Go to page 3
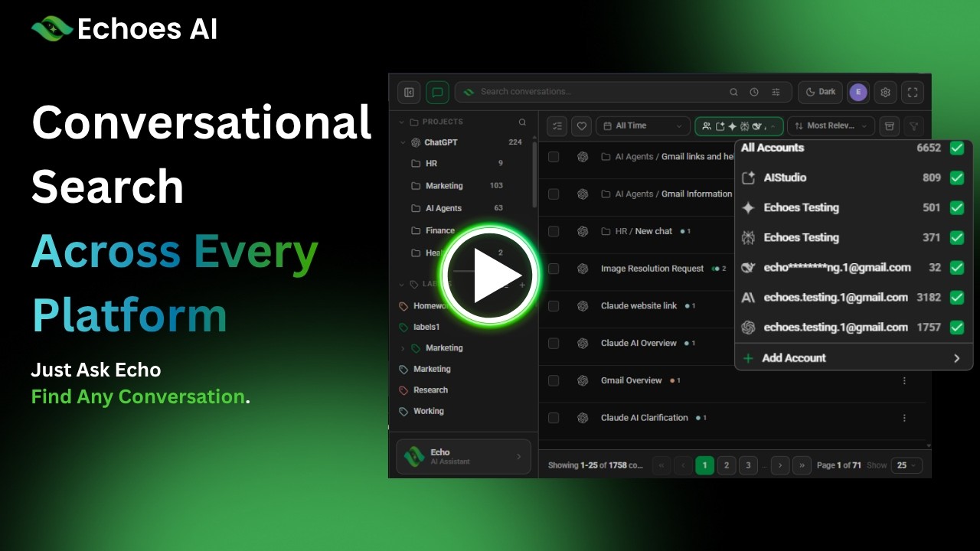The image size is (980, 551). coord(749,465)
